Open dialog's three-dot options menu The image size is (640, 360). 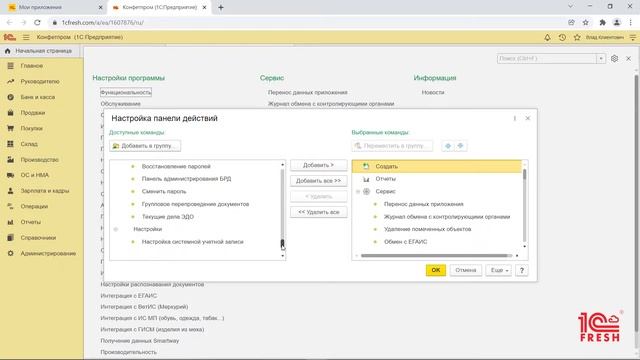515,118
